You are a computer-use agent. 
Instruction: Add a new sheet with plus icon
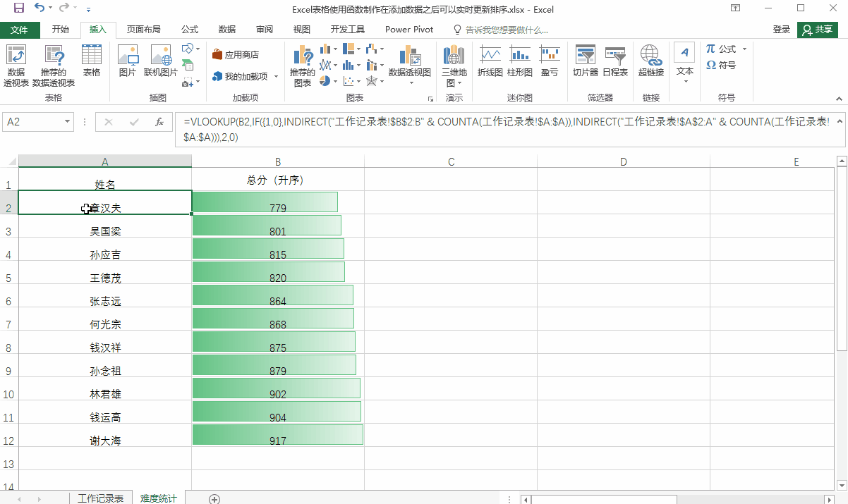214,498
